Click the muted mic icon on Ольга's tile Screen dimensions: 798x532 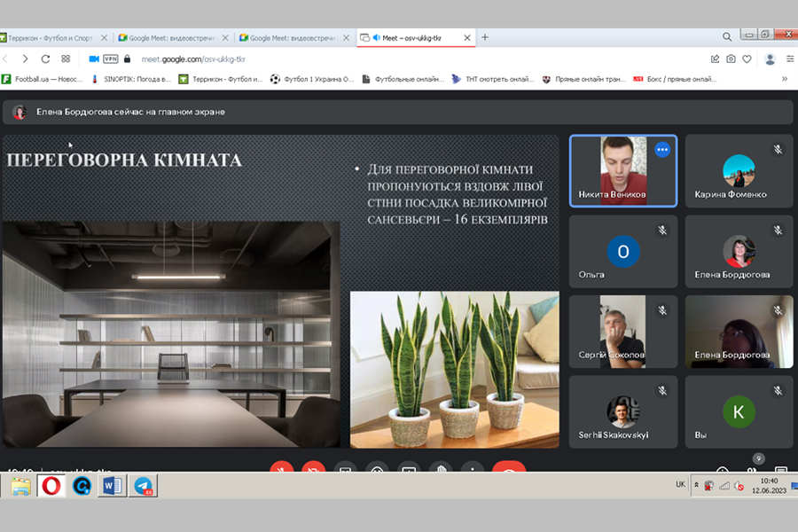click(661, 230)
